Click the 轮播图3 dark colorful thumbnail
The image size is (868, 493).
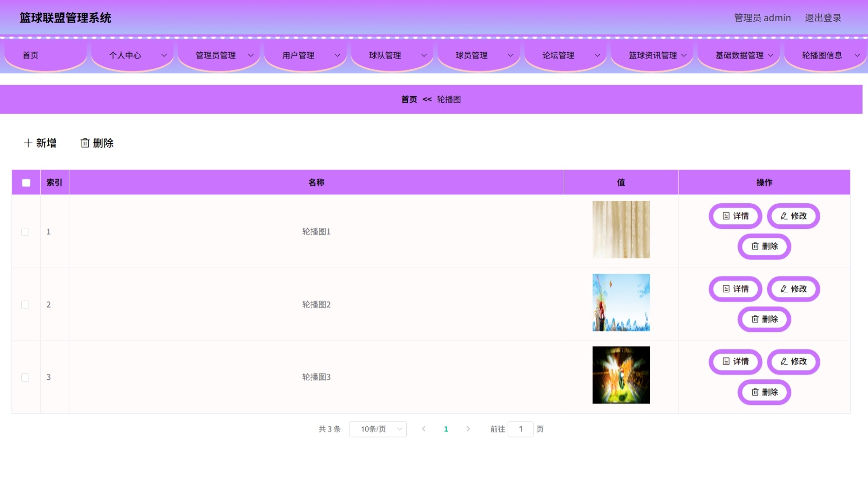[621, 375]
